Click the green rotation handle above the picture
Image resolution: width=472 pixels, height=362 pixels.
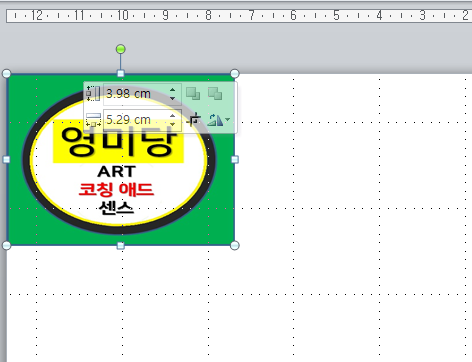click(121, 49)
